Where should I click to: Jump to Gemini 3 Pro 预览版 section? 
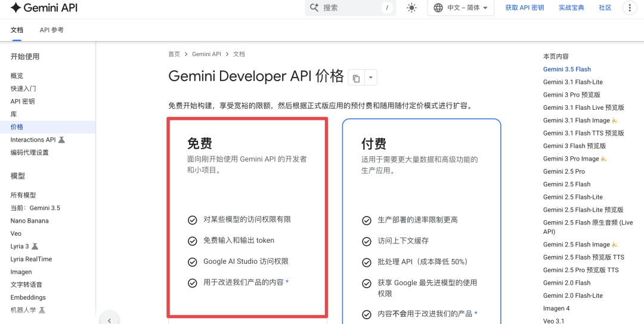click(x=572, y=94)
